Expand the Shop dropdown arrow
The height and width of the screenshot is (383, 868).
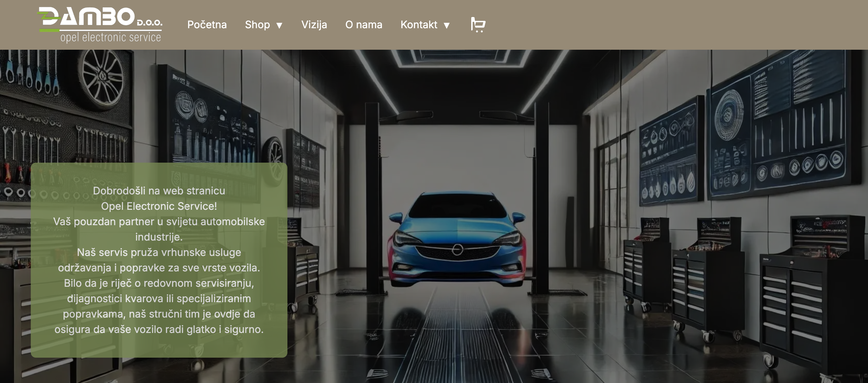tap(279, 25)
